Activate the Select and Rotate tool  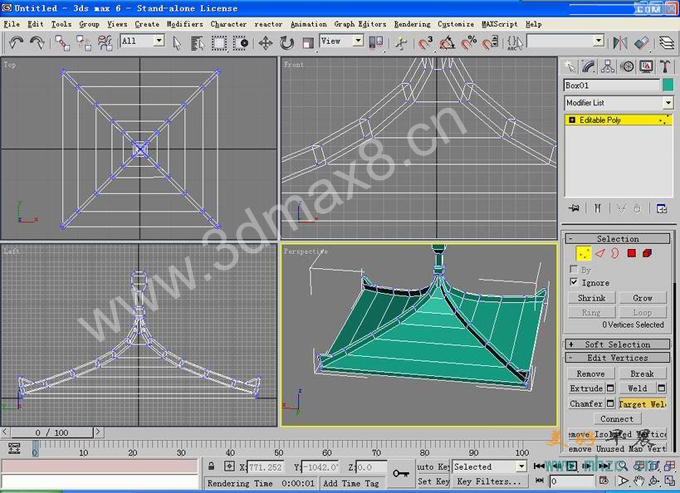(287, 43)
